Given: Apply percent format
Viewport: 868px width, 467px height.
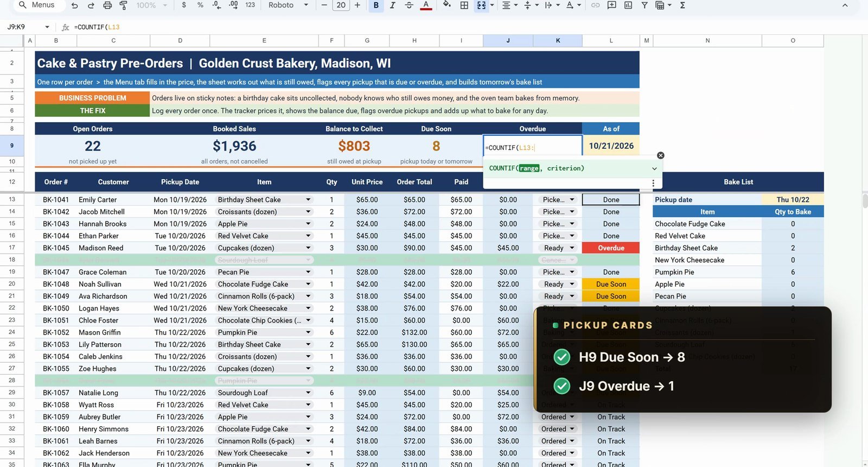Looking at the screenshot, I should tap(200, 5).
